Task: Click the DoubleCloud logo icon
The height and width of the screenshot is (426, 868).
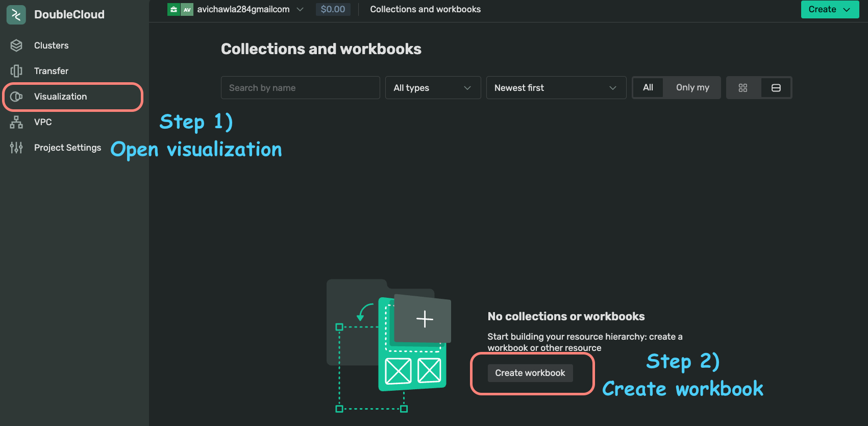Action: click(16, 15)
